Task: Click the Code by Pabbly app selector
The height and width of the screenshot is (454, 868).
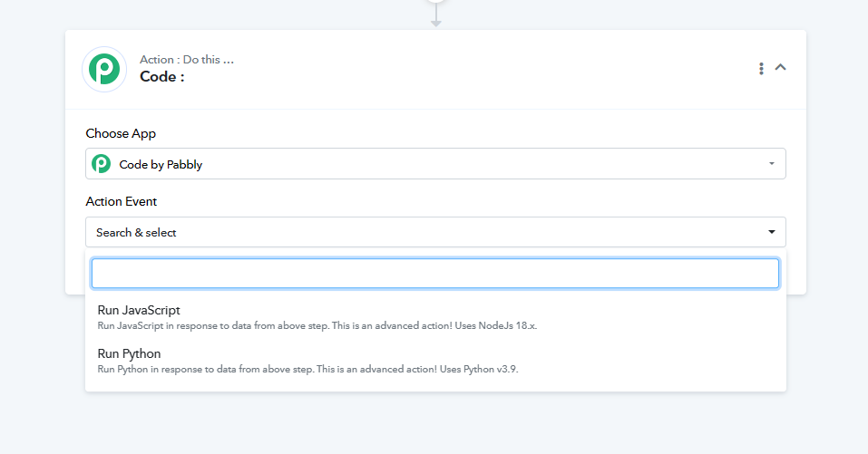Action: (x=435, y=164)
